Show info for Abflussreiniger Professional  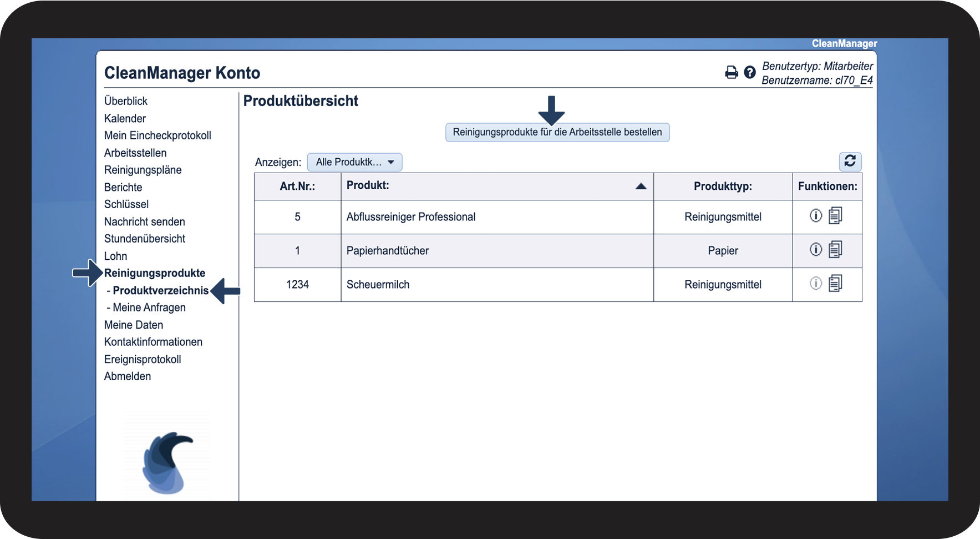815,215
